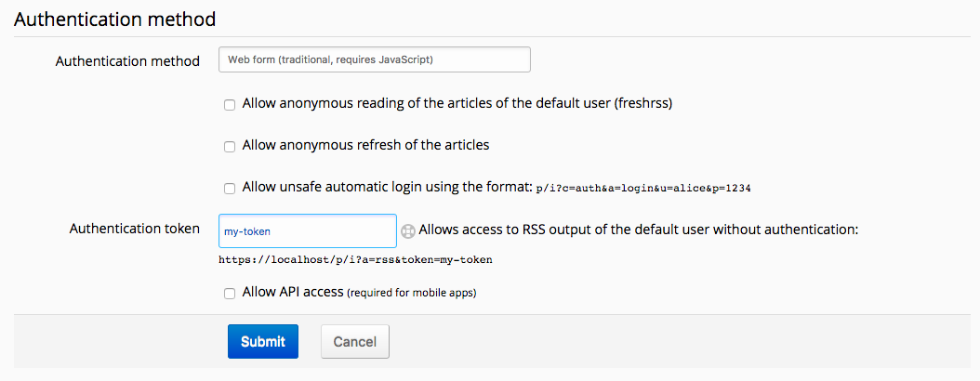Click the 'Allows access to RSS output' description

[637, 230]
